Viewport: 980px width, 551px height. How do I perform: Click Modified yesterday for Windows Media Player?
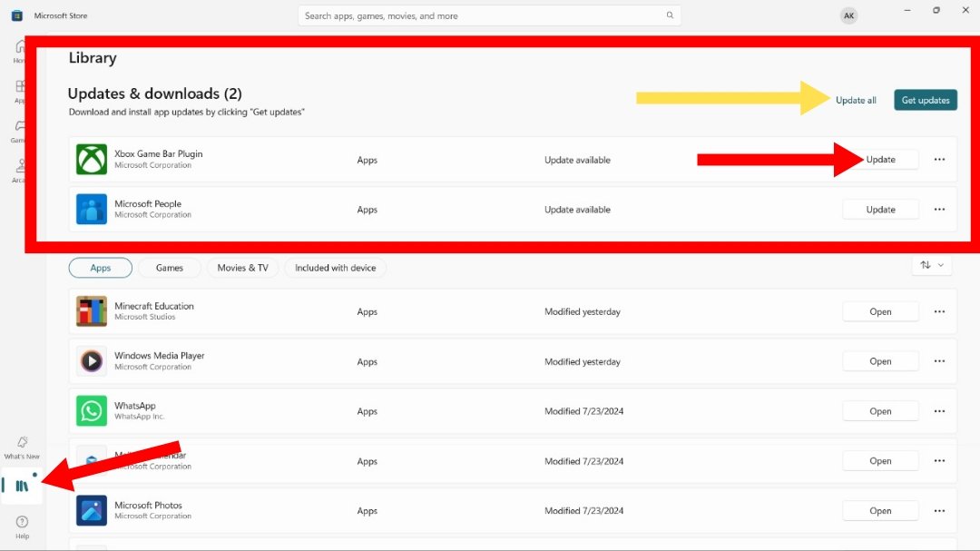[x=582, y=361]
